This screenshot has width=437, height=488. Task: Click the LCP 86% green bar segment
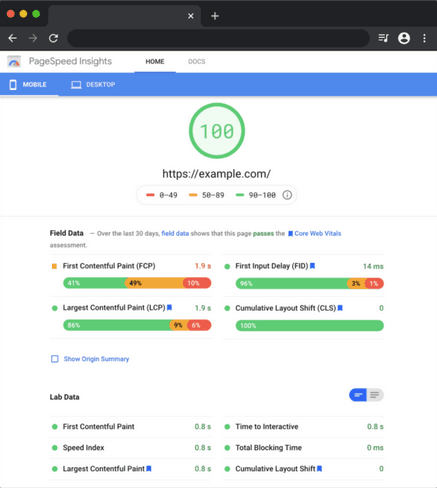(117, 325)
